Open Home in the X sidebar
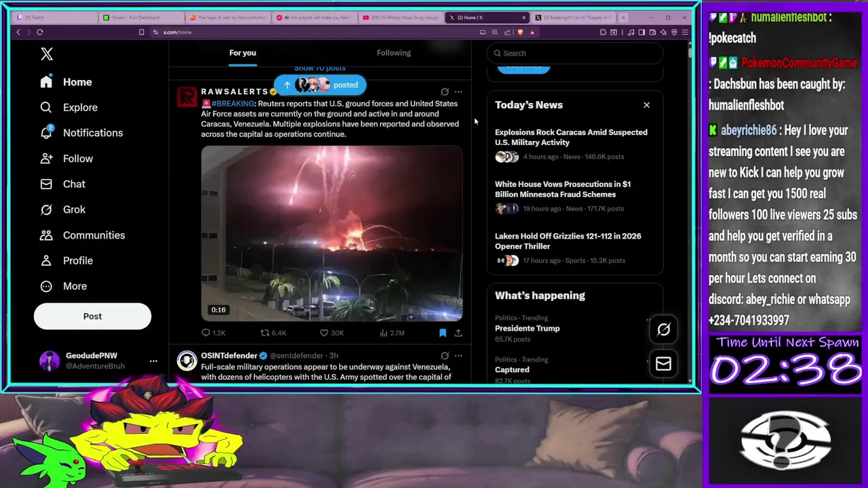868x488 pixels. 66,82
